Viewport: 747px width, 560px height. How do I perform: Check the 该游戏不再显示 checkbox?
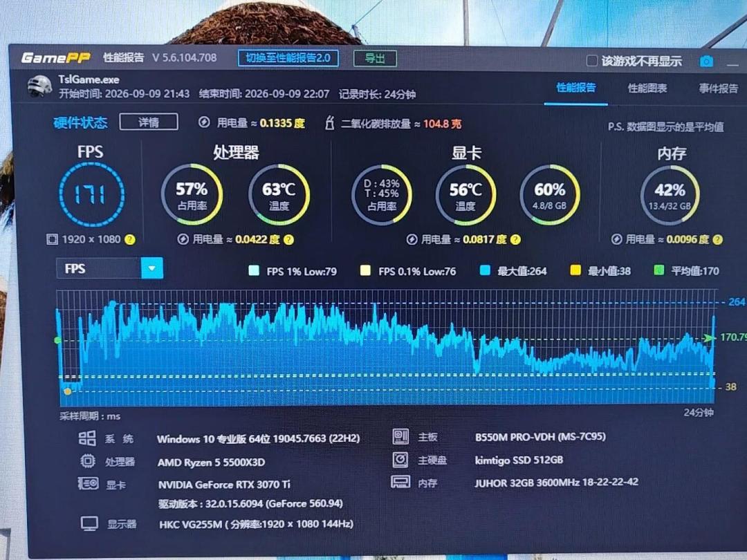pyautogui.click(x=591, y=60)
